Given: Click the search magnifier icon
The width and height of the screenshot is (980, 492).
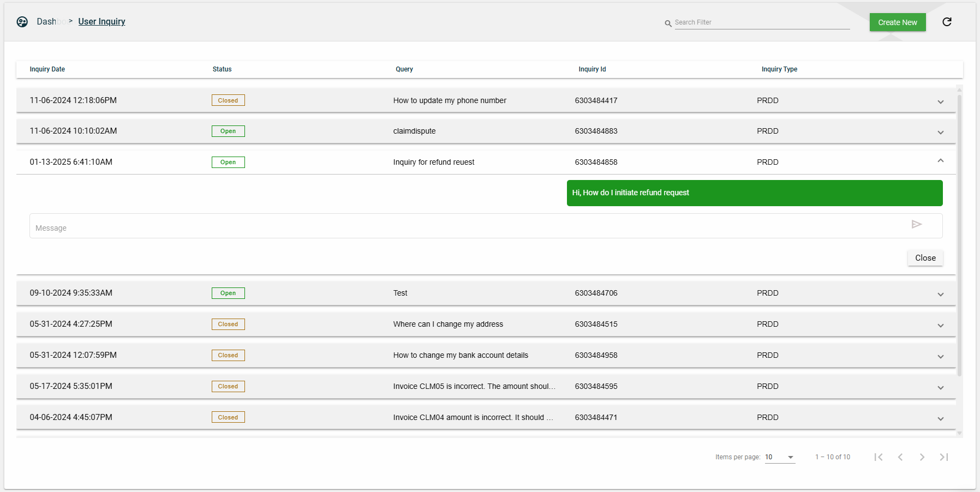Looking at the screenshot, I should tap(668, 23).
